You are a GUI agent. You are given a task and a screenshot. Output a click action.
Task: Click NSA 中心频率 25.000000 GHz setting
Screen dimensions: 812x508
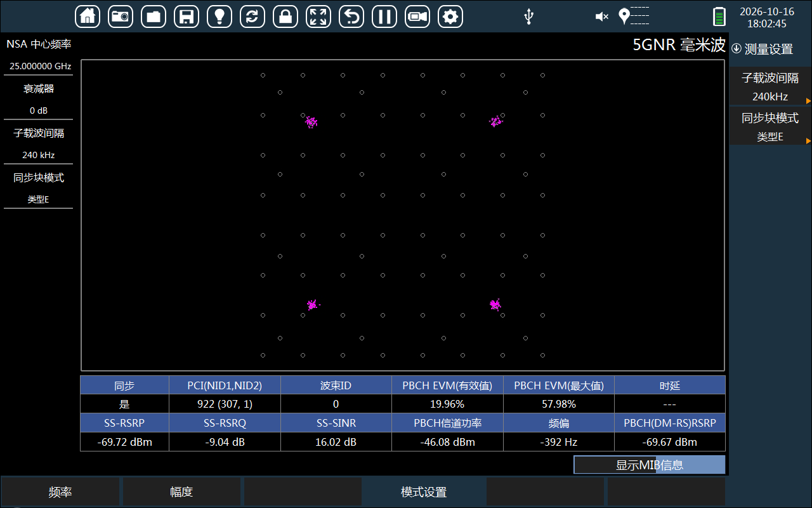coord(39,55)
